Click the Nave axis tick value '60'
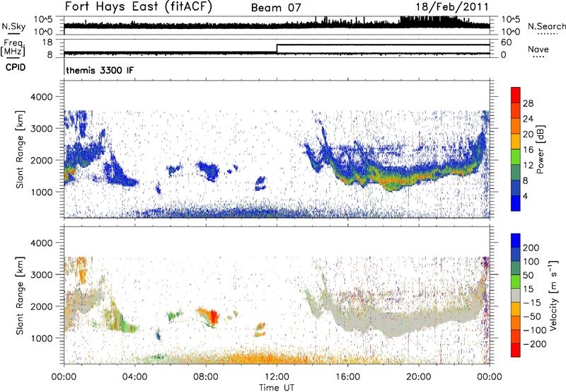The image size is (566, 392). click(506, 42)
